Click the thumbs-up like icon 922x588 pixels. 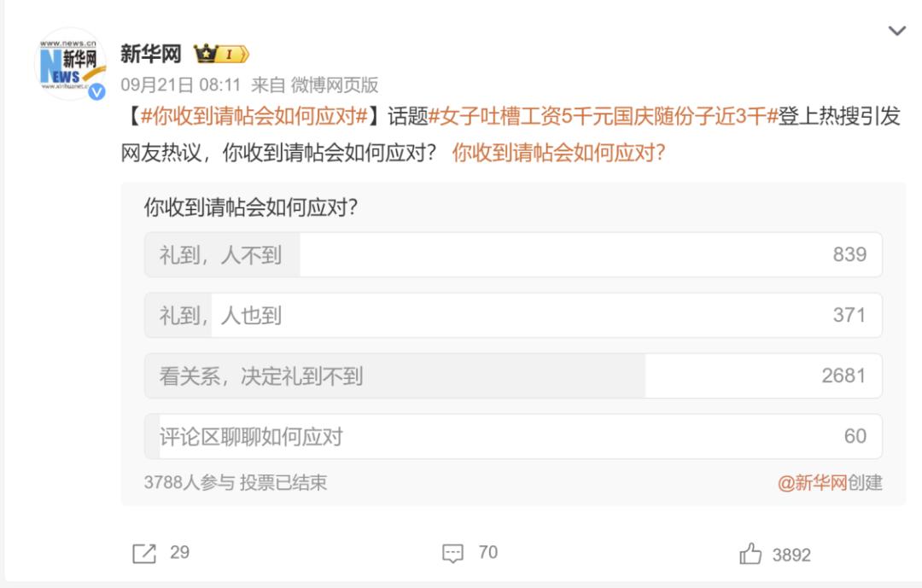[750, 554]
